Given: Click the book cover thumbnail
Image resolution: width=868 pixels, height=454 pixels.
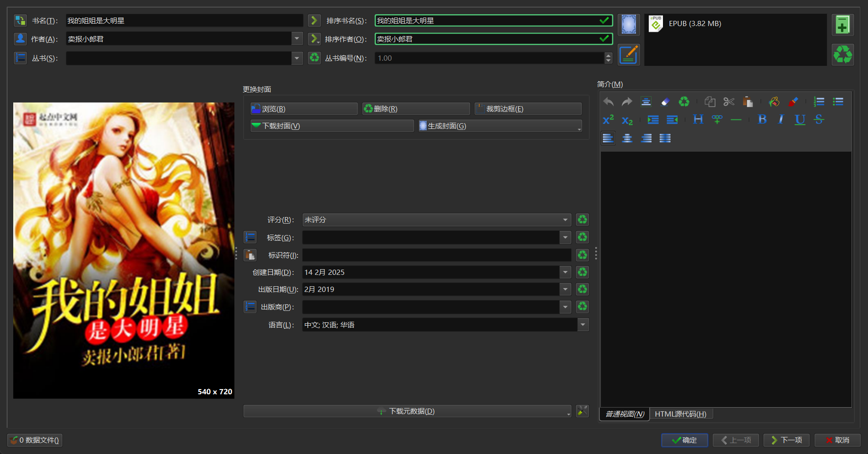Looking at the screenshot, I should click(x=124, y=250).
